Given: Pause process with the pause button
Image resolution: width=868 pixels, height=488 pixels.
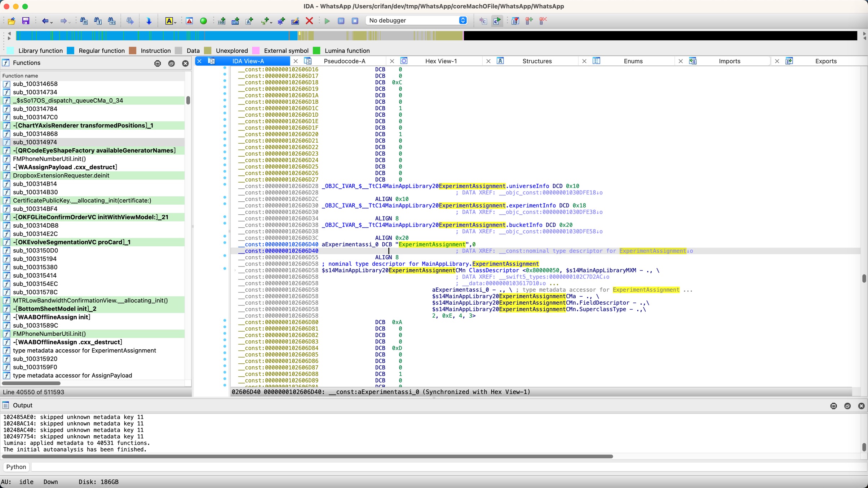Looking at the screenshot, I should point(341,21).
